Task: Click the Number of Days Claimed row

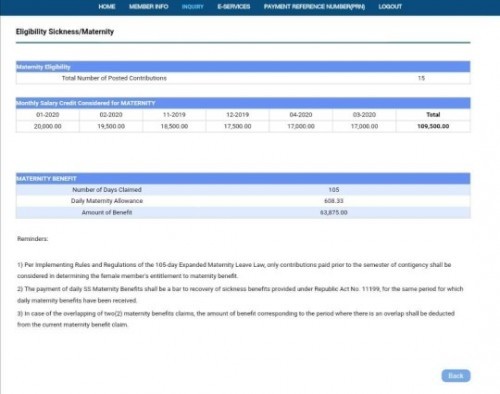Action: (243, 190)
